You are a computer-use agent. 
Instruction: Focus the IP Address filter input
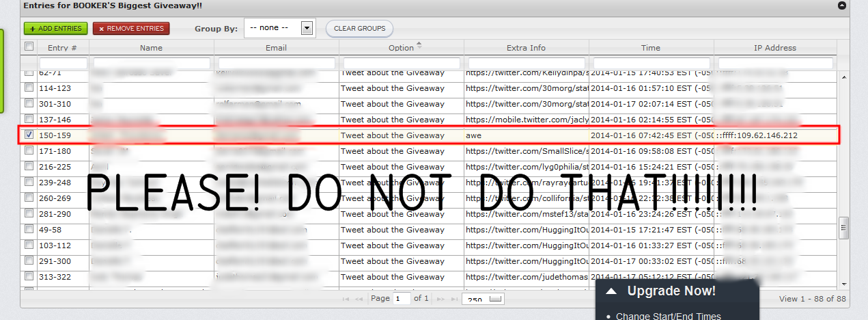pos(776,63)
